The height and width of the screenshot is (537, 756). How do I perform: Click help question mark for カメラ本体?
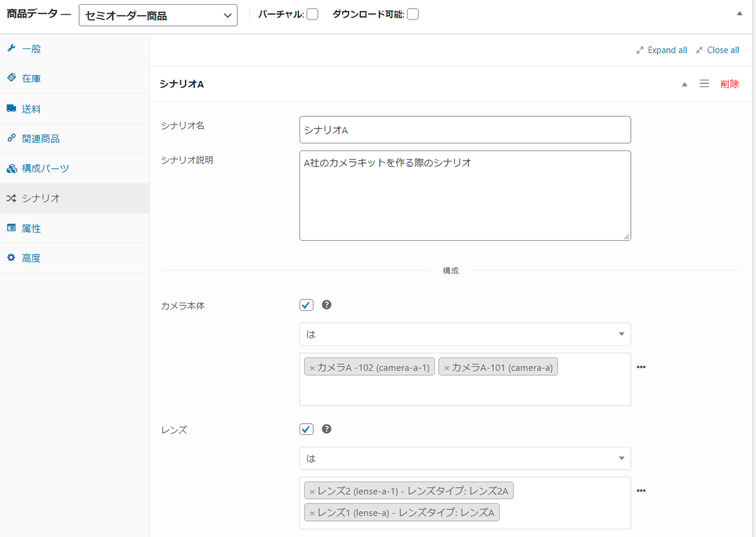click(327, 305)
